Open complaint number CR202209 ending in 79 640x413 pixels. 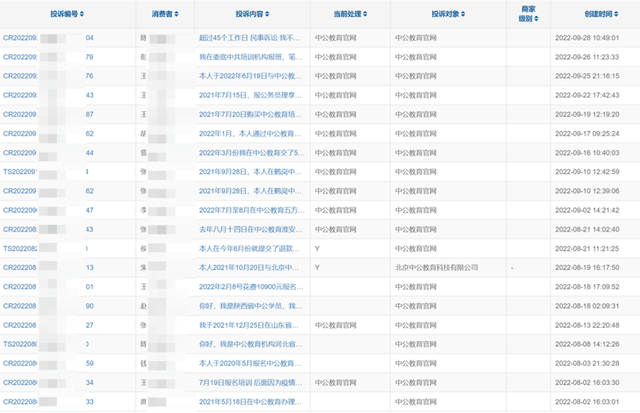[48, 57]
